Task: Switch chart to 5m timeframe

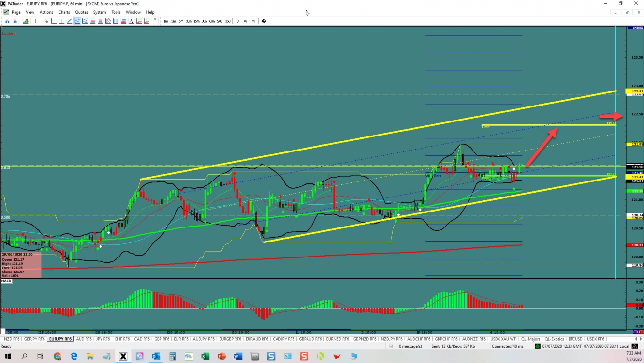Action: pos(181,21)
